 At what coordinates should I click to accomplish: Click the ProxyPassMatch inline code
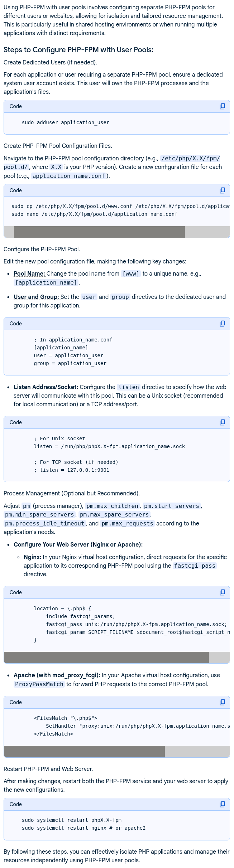coord(39,684)
